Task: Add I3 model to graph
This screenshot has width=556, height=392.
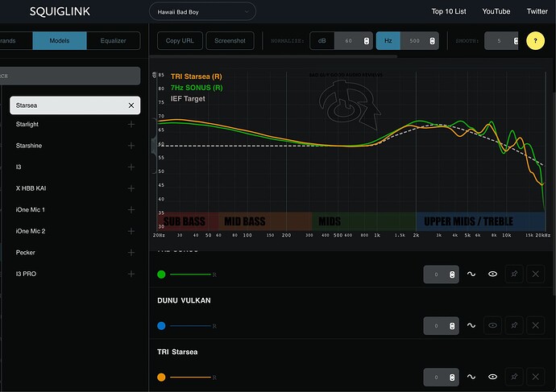Action: click(x=131, y=167)
